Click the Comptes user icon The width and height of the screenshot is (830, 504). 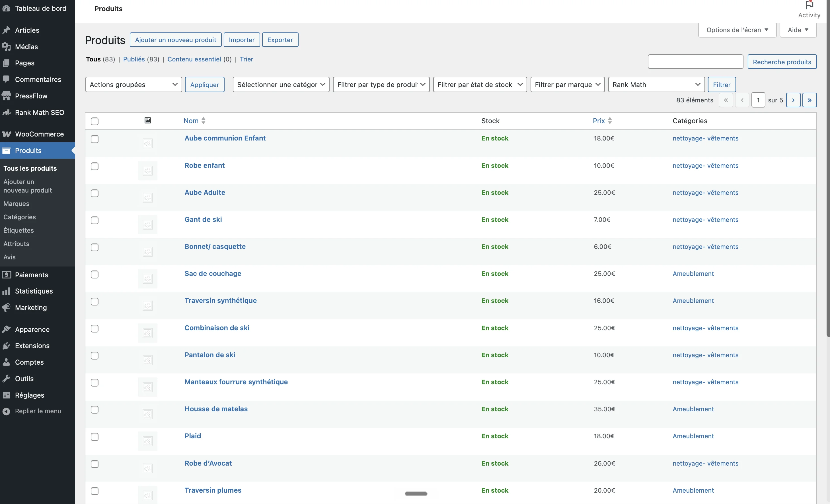point(6,362)
